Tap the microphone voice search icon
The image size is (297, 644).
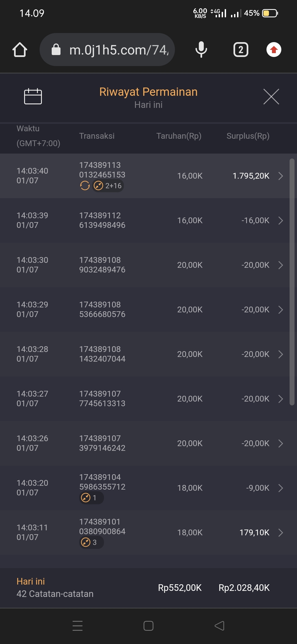(201, 50)
